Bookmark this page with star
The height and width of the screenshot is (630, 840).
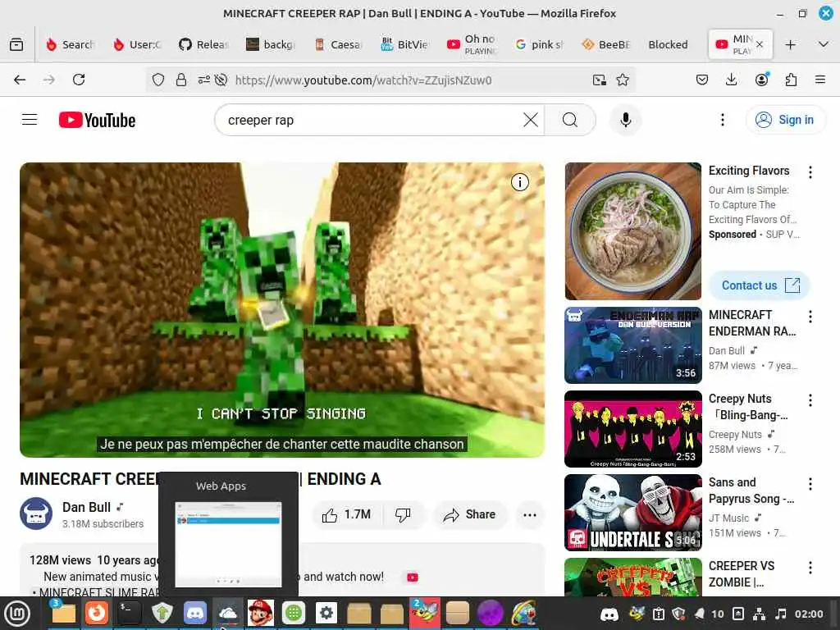pyautogui.click(x=623, y=80)
